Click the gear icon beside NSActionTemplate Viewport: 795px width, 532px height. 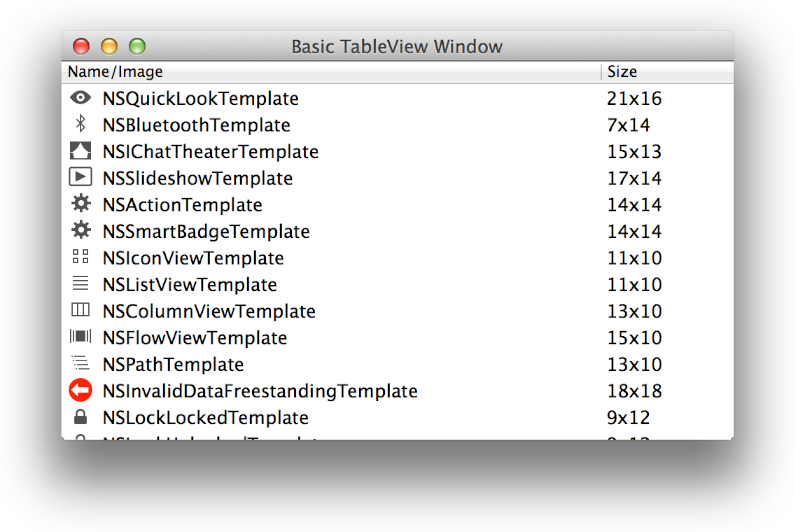[x=81, y=203]
